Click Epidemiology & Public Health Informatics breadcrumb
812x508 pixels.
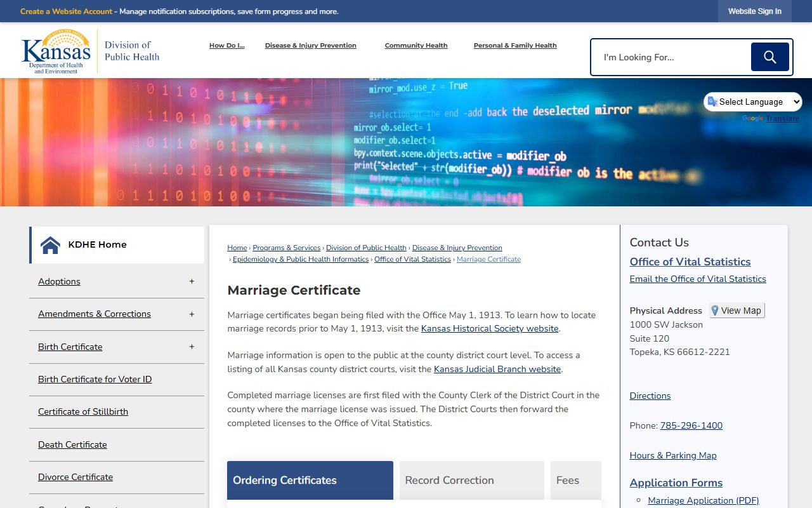[x=301, y=259]
